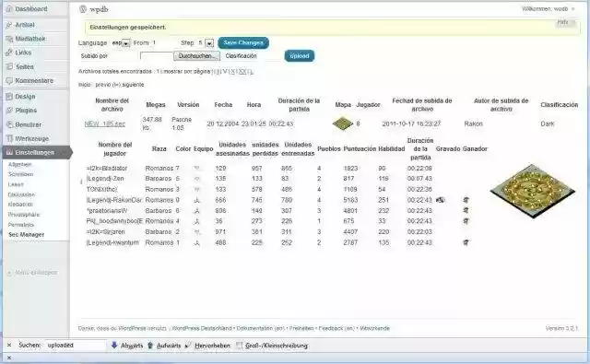
Task: Collapse the sidebar via Menü einklappen
Action: click(32, 273)
